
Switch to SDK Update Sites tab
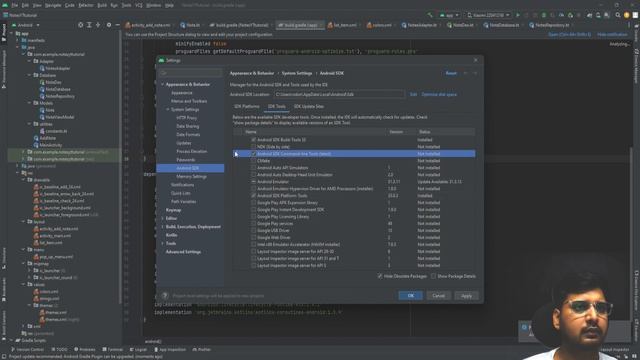coord(309,107)
